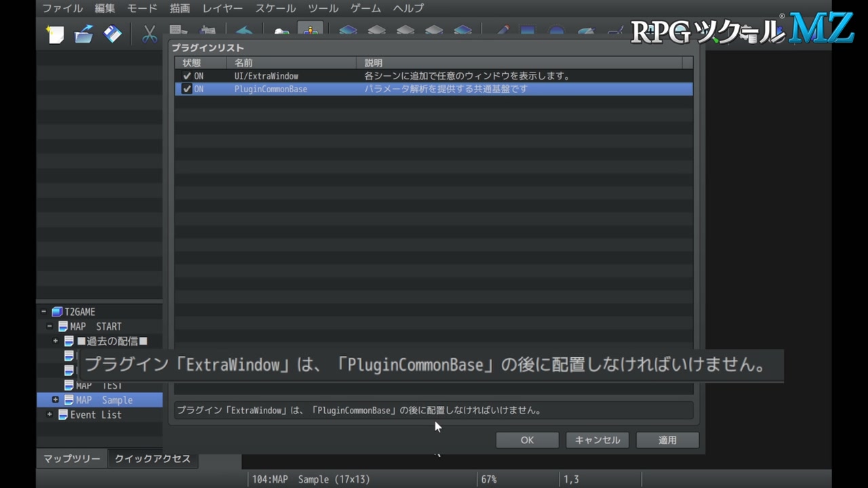This screenshot has height=488, width=868.
Task: Uncheck the UI/ExtraWindow plugin ON checkbox
Action: tap(187, 76)
